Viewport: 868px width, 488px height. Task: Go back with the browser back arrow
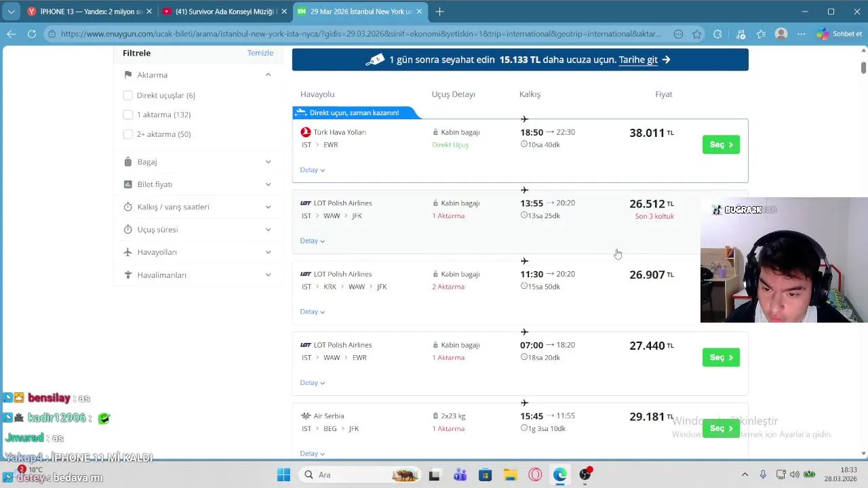pyautogui.click(x=12, y=34)
